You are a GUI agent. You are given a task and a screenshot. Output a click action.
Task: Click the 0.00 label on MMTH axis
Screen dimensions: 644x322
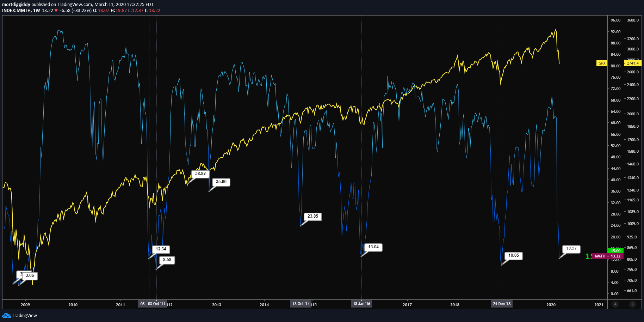pos(614,294)
